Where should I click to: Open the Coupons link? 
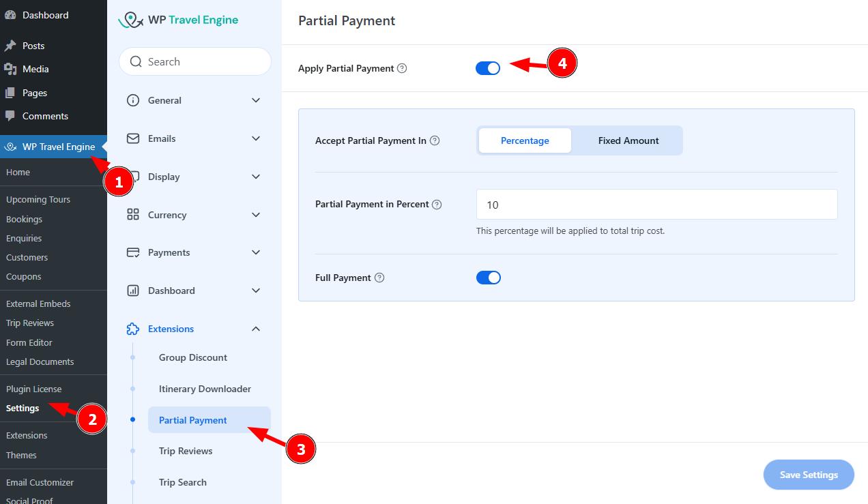(x=23, y=276)
